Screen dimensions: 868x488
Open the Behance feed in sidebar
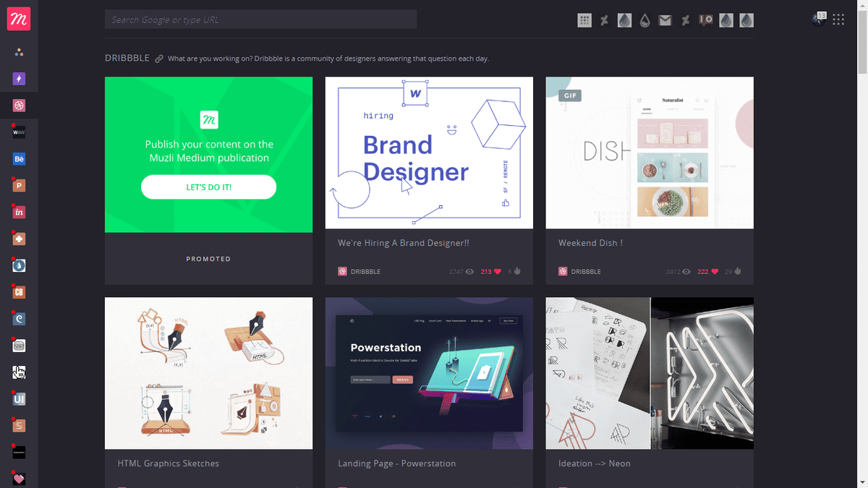pyautogui.click(x=19, y=159)
